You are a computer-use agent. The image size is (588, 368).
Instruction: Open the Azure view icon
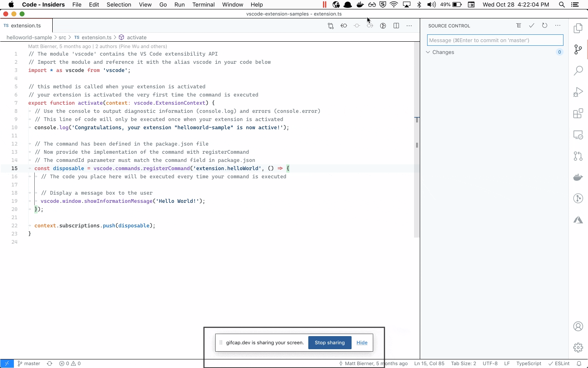tap(578, 220)
